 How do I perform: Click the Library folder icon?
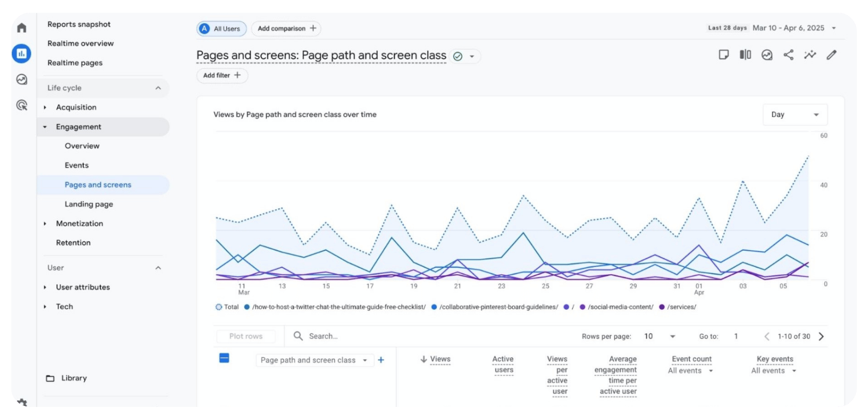point(50,379)
